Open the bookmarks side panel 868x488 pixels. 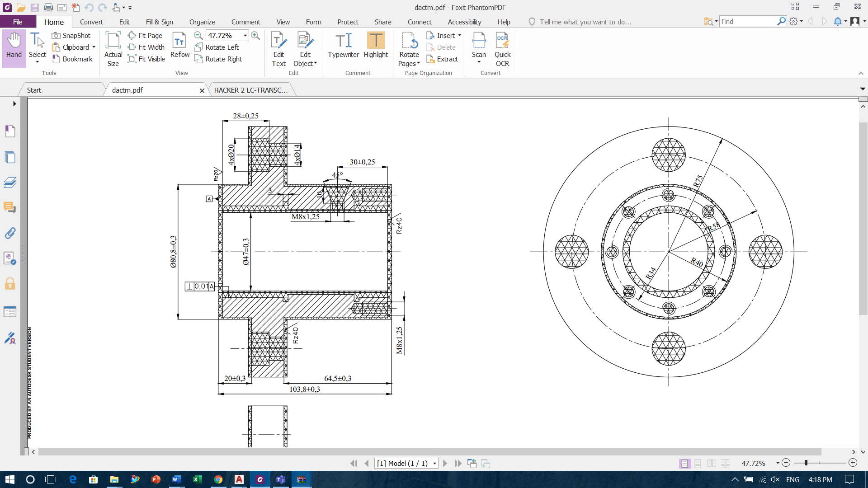tap(10, 131)
